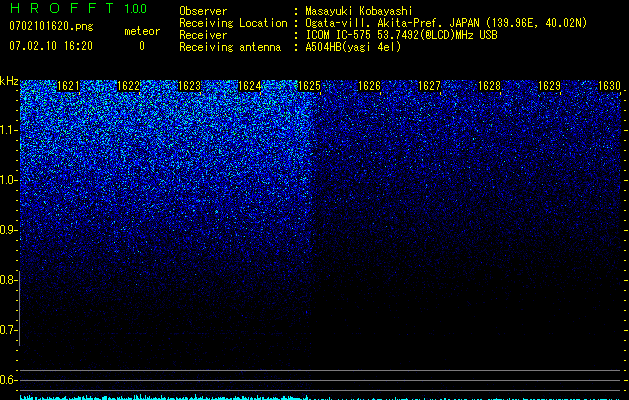Click the 0.7 frequency axis label
This screenshot has height=400, width=629.
click(8, 330)
